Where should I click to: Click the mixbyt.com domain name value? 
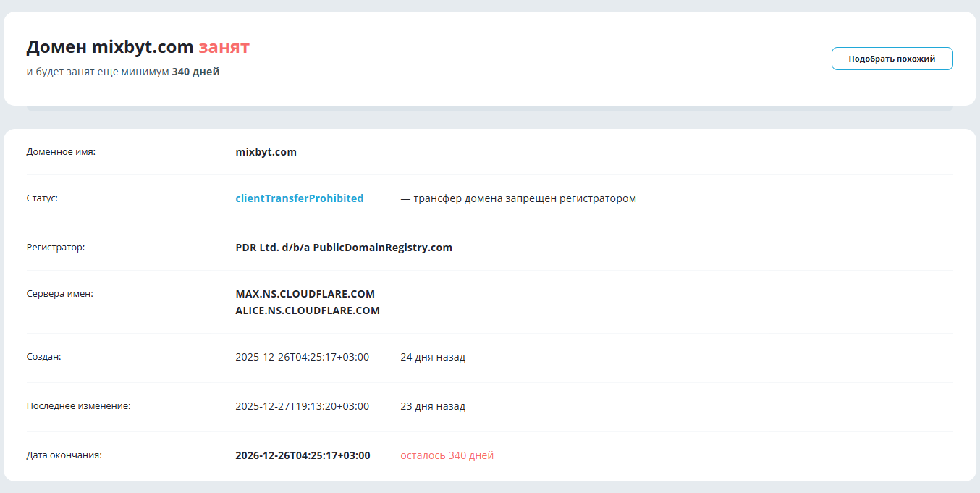coord(266,152)
